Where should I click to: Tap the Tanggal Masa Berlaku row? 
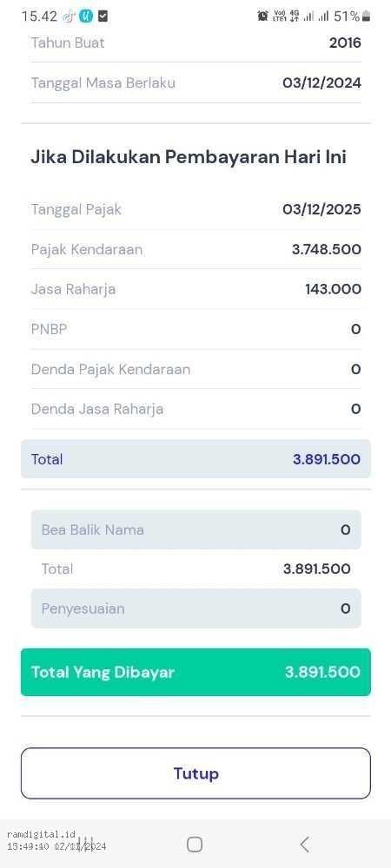click(195, 83)
